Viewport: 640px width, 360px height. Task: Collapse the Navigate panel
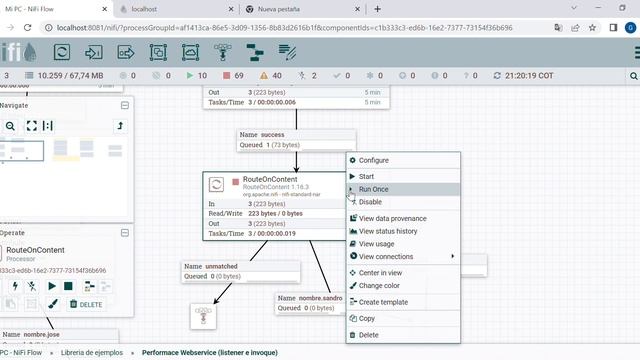pos(125,105)
